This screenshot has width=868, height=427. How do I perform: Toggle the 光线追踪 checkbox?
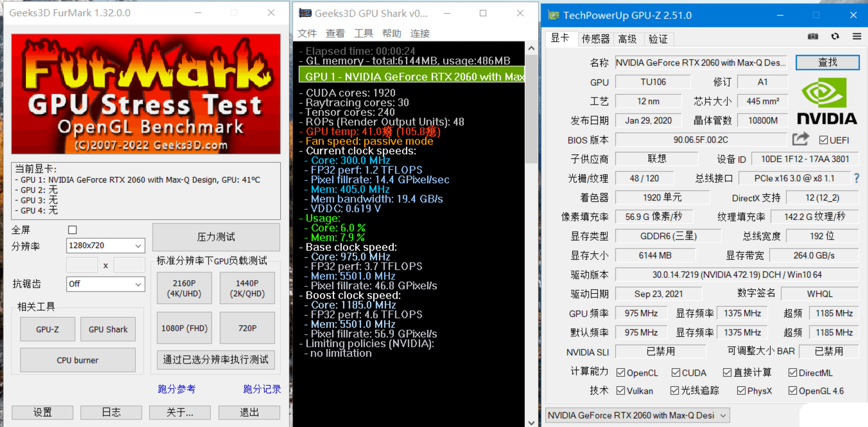tap(675, 391)
